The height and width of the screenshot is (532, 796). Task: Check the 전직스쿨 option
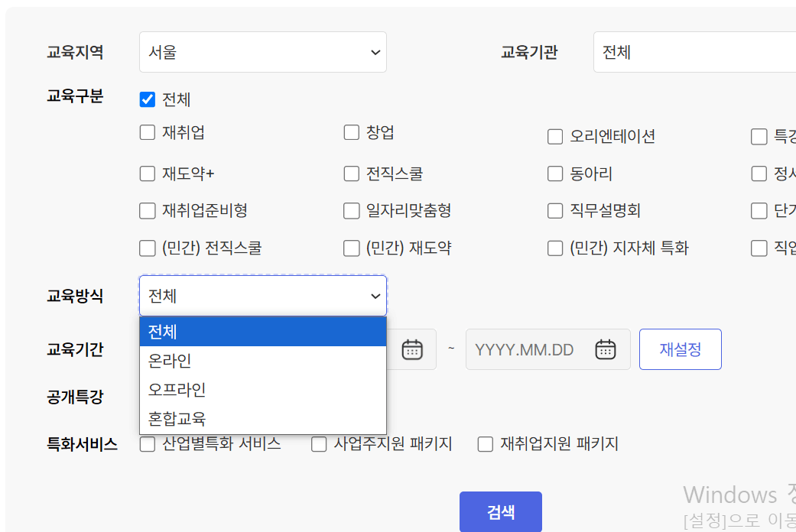pos(351,174)
